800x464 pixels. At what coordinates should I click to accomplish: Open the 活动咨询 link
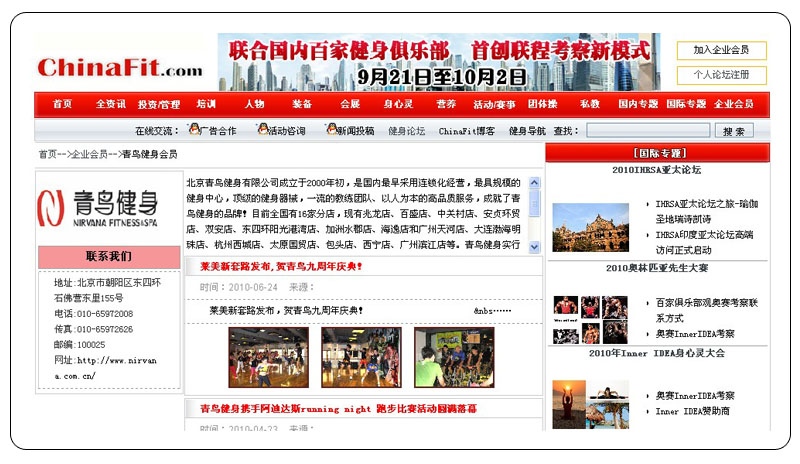coord(287,131)
